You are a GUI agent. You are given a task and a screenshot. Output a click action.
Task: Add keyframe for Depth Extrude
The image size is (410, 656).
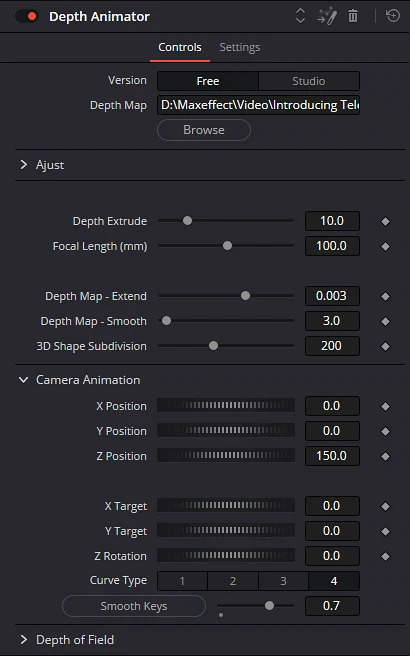coord(385,221)
